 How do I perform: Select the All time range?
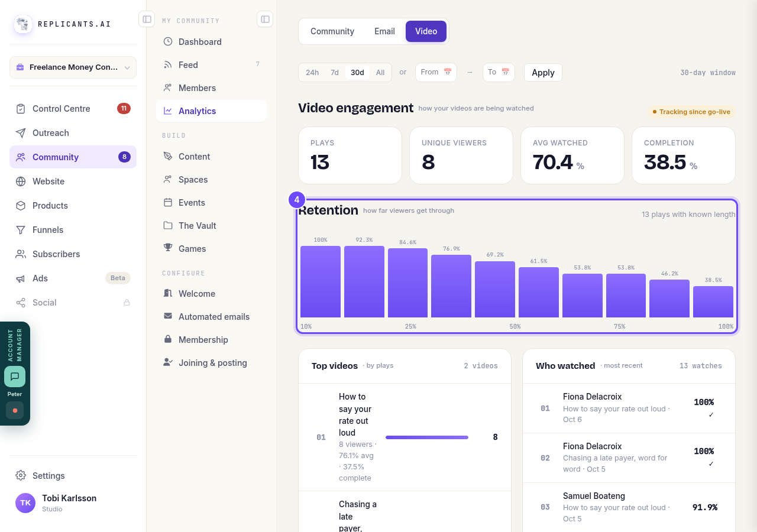(x=380, y=73)
